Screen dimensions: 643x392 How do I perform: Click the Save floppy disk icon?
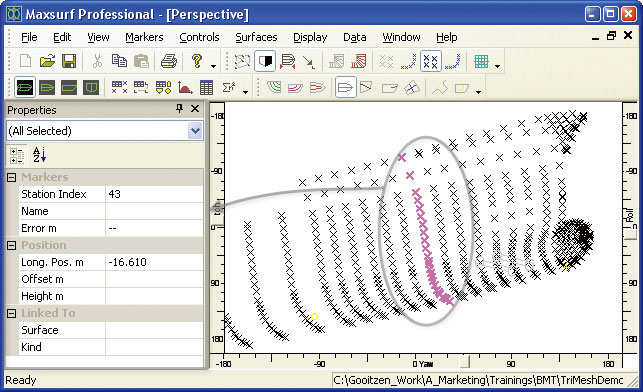click(69, 62)
